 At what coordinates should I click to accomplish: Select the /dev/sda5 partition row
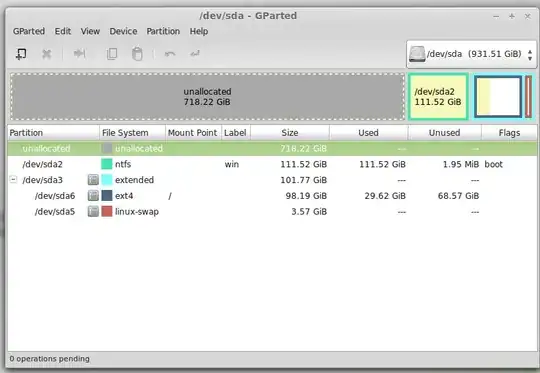point(272,211)
